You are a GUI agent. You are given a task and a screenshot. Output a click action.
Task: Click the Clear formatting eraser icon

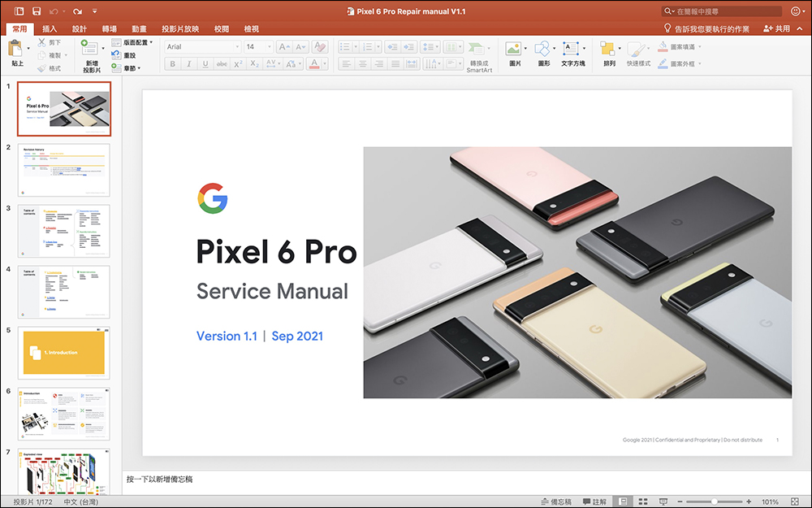319,46
